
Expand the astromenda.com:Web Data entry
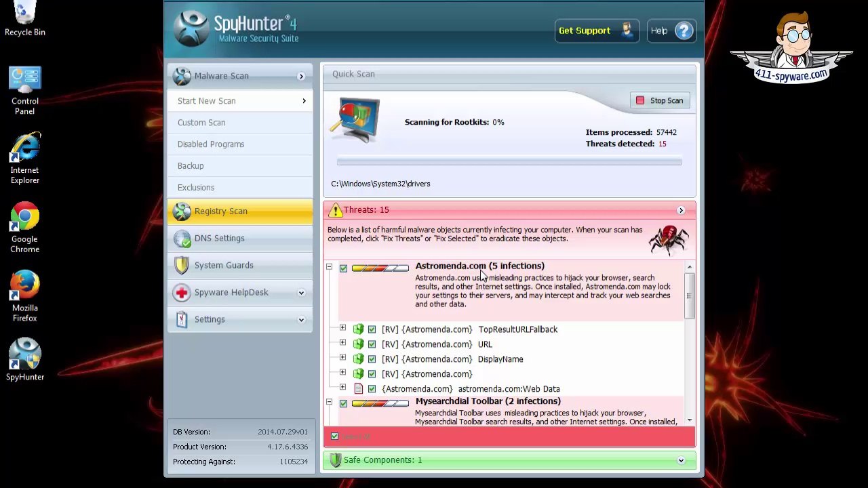click(x=342, y=388)
